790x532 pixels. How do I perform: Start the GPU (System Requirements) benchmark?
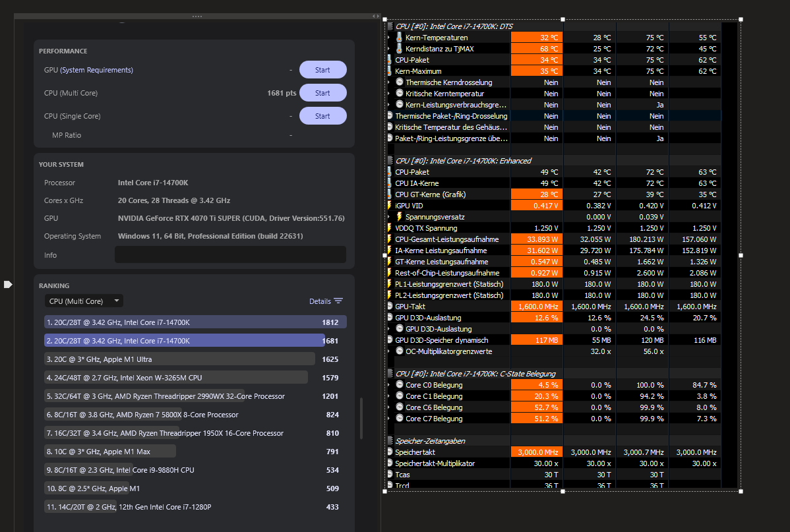(x=322, y=69)
